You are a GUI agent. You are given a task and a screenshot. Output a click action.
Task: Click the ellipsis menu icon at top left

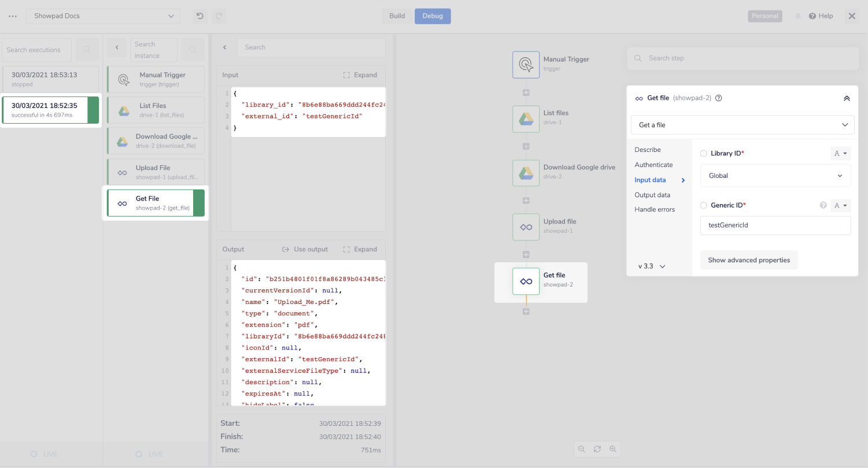(12, 16)
